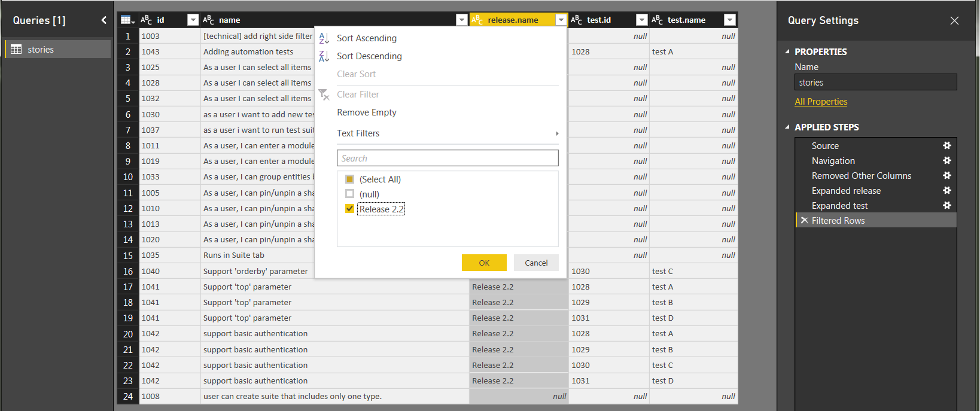Select the Source applied step
The image size is (980, 411).
[825, 145]
